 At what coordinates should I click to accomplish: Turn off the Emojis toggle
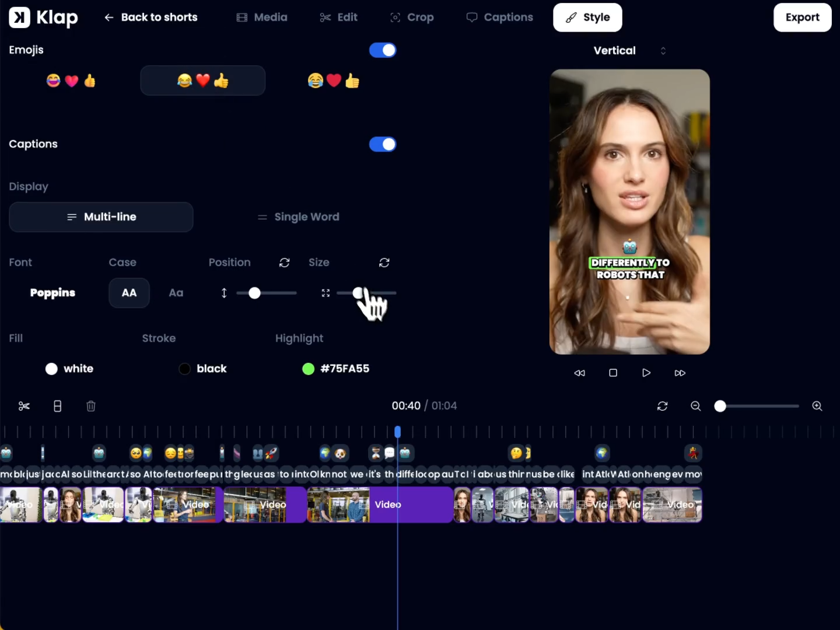coord(383,50)
